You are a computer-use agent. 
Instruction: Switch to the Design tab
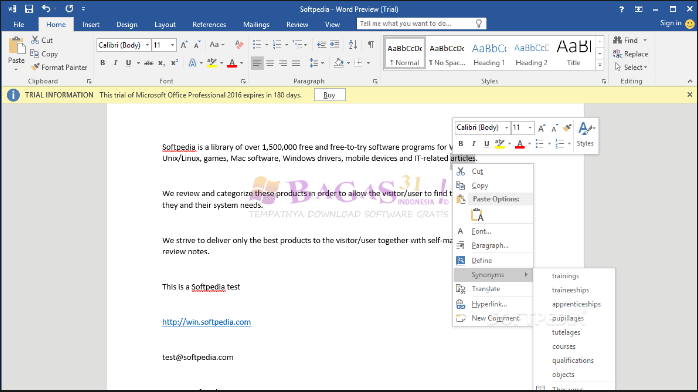pyautogui.click(x=127, y=24)
